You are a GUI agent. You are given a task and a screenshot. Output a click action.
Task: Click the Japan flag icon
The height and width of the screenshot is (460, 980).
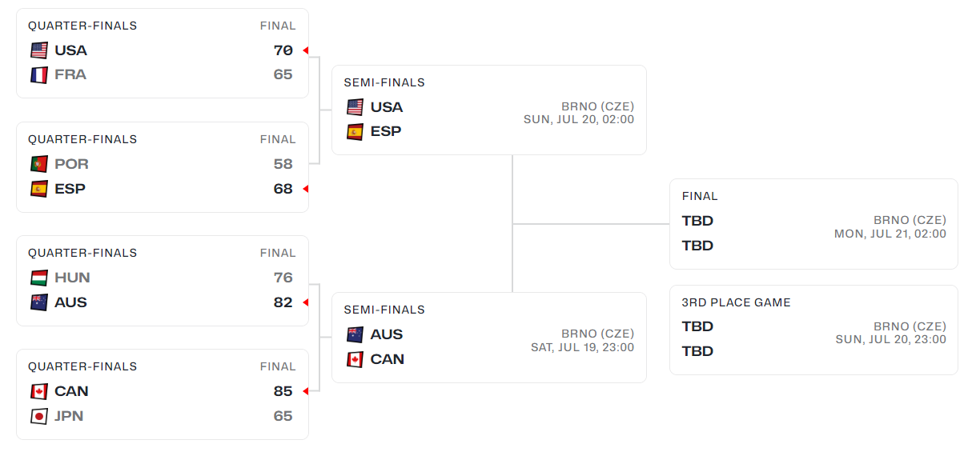(38, 416)
